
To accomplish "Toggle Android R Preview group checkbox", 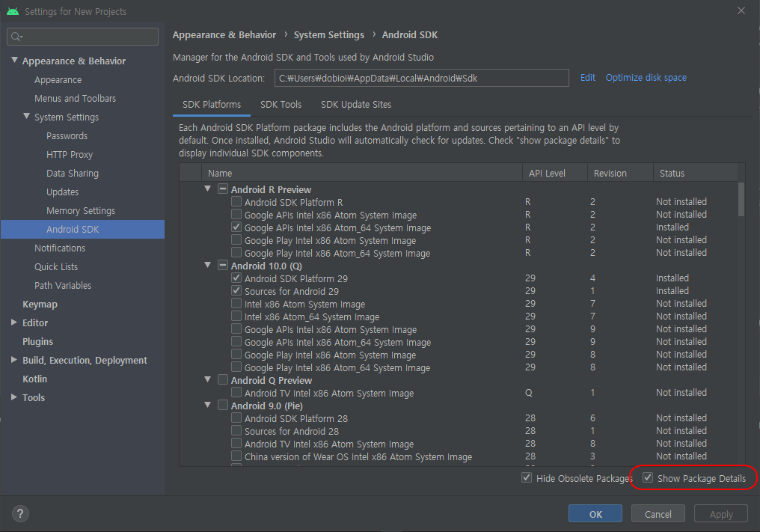I will point(222,189).
